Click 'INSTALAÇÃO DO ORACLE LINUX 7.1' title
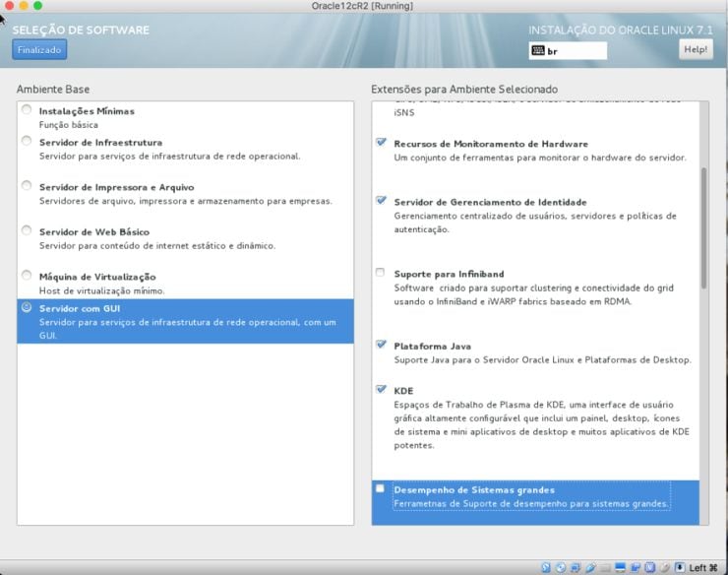 (x=621, y=31)
